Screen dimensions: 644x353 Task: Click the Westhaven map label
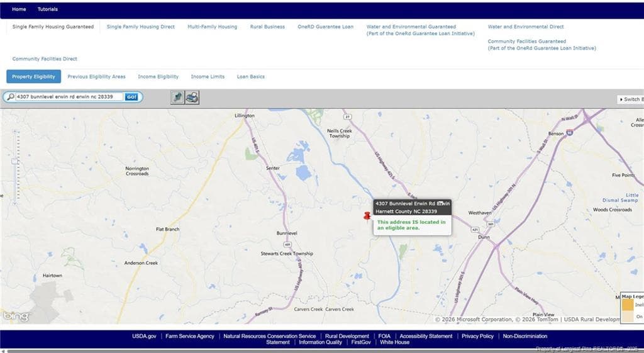[x=480, y=213]
